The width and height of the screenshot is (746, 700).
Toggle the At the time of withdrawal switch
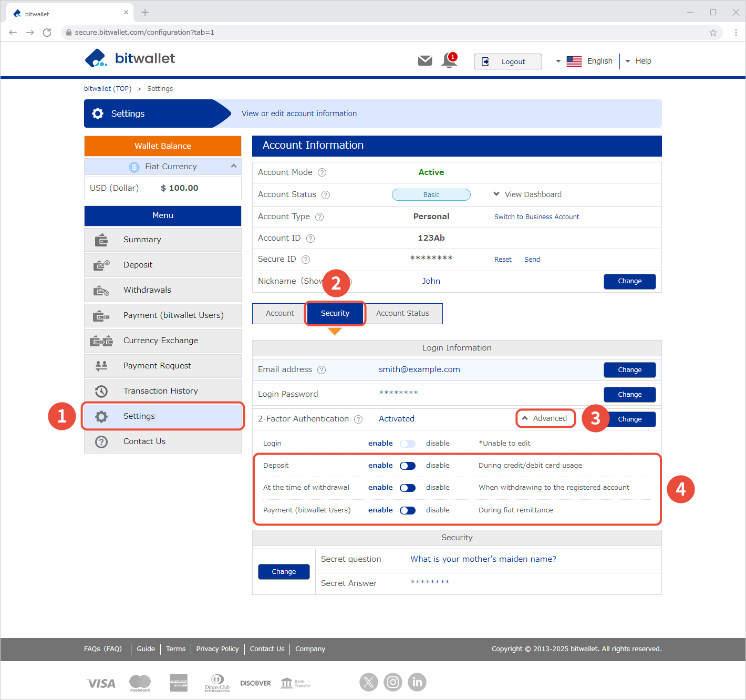408,488
